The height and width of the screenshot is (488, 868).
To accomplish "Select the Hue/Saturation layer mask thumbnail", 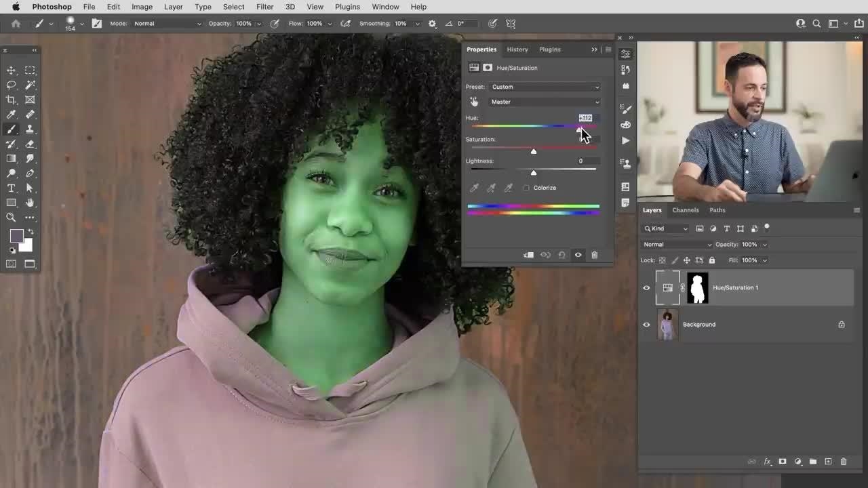I will coord(697,288).
